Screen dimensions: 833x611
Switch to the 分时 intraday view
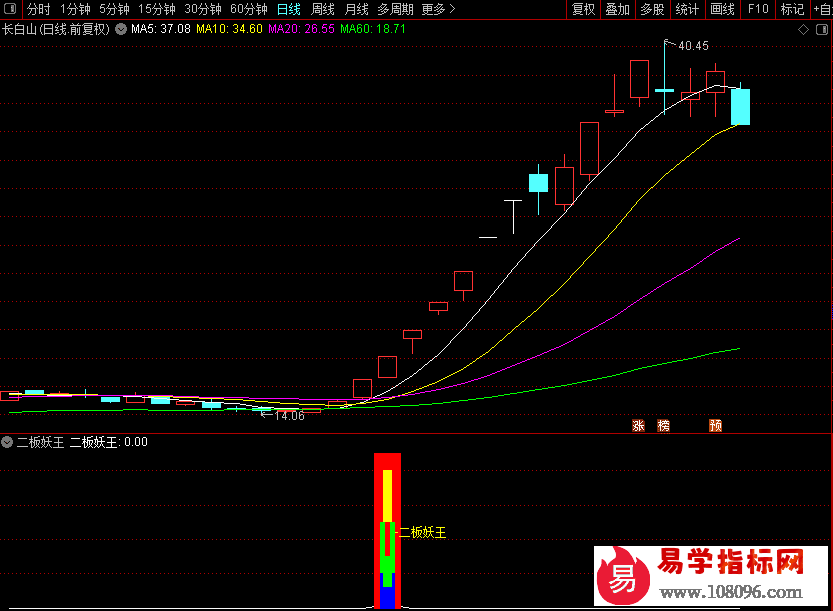coord(38,9)
